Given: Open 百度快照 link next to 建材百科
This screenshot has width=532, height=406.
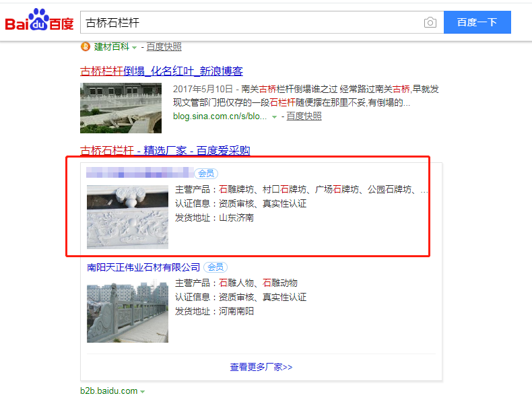Looking at the screenshot, I should pos(164,47).
